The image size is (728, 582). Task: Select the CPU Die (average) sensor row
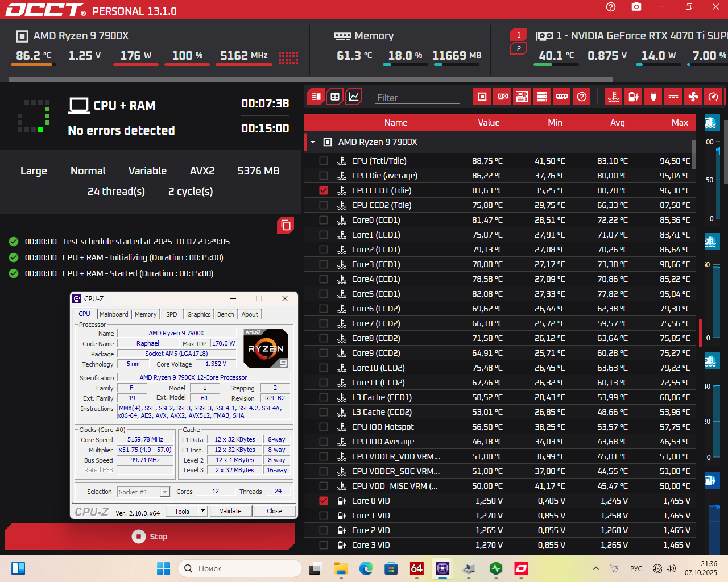pyautogui.click(x=499, y=176)
